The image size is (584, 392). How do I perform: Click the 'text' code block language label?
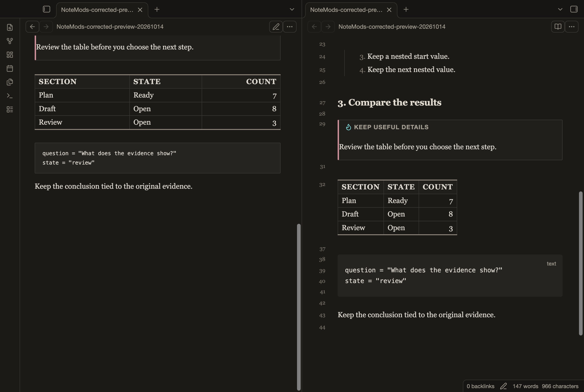(551, 263)
